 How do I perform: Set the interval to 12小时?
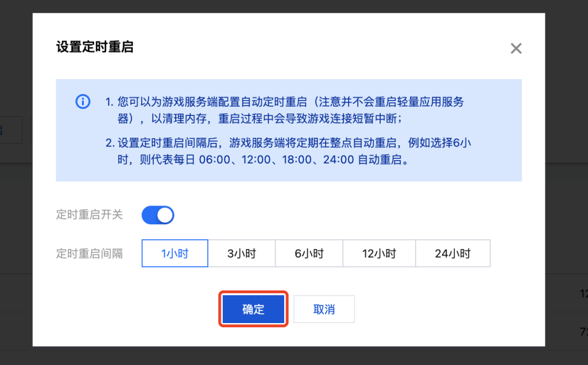(379, 253)
